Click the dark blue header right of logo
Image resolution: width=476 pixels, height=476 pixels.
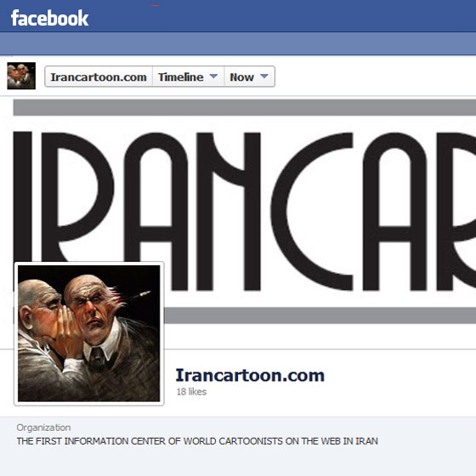click(282, 17)
